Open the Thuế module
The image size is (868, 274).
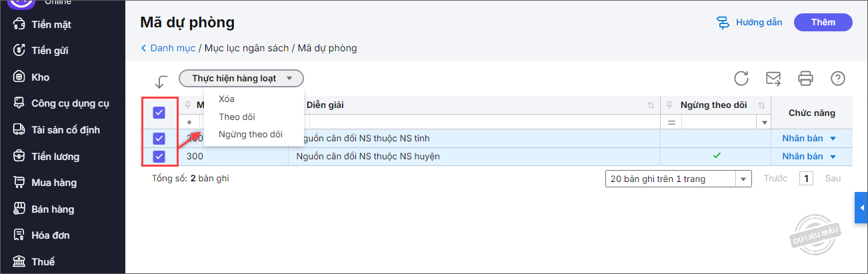(x=43, y=261)
